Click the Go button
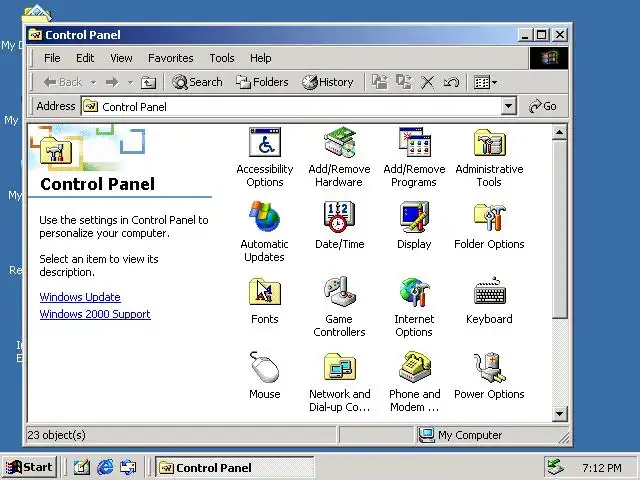This screenshot has height=480, width=640. 542,106
